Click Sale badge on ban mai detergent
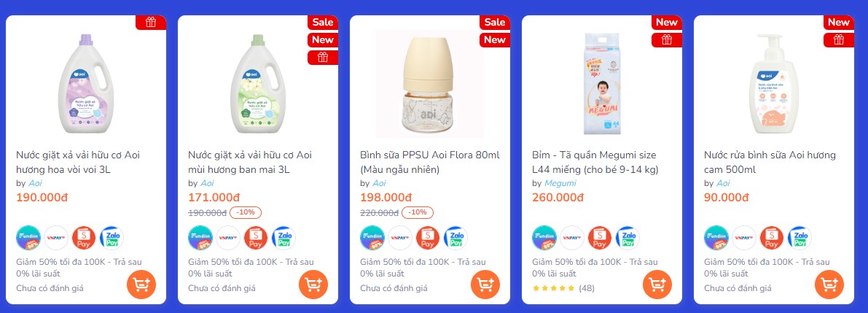Viewport: 868px width, 313px height. point(323,22)
